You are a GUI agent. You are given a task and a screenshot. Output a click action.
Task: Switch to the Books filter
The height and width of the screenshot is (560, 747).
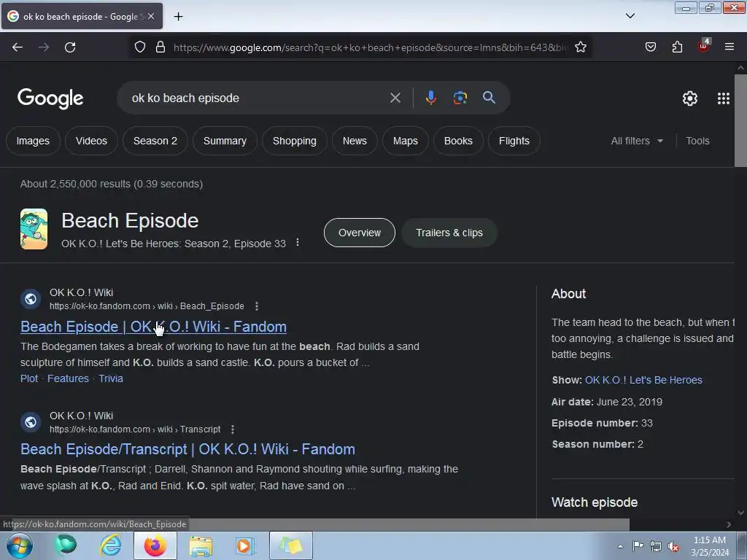458,141
